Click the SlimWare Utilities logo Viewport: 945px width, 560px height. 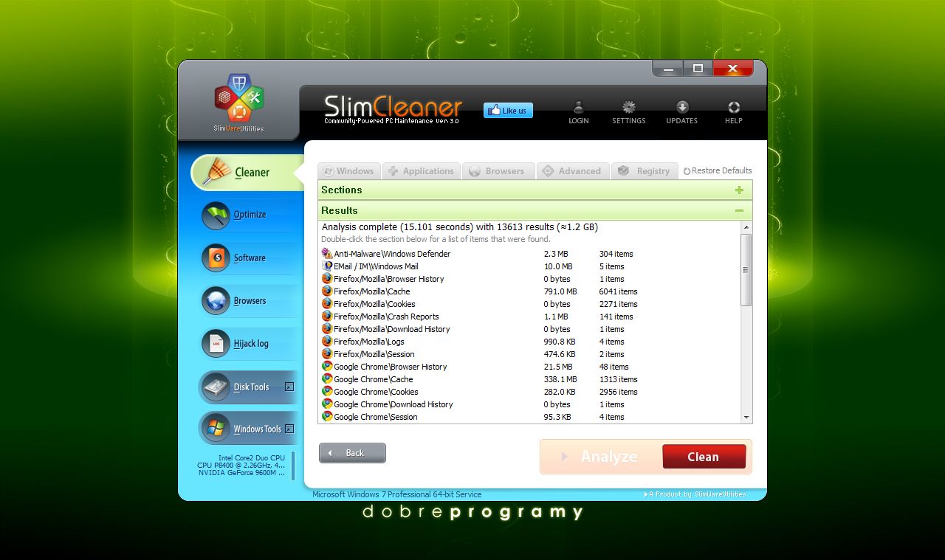click(238, 103)
